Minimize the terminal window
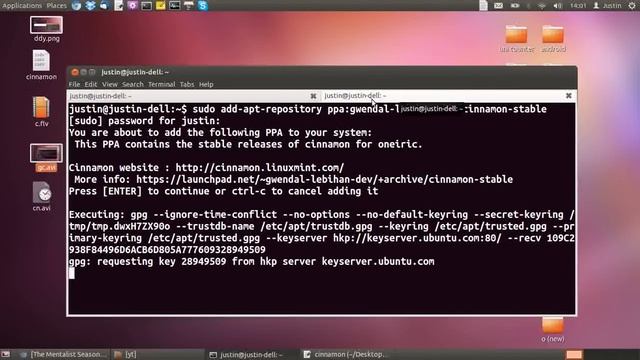Screen dimensions: 640x360 84,72
